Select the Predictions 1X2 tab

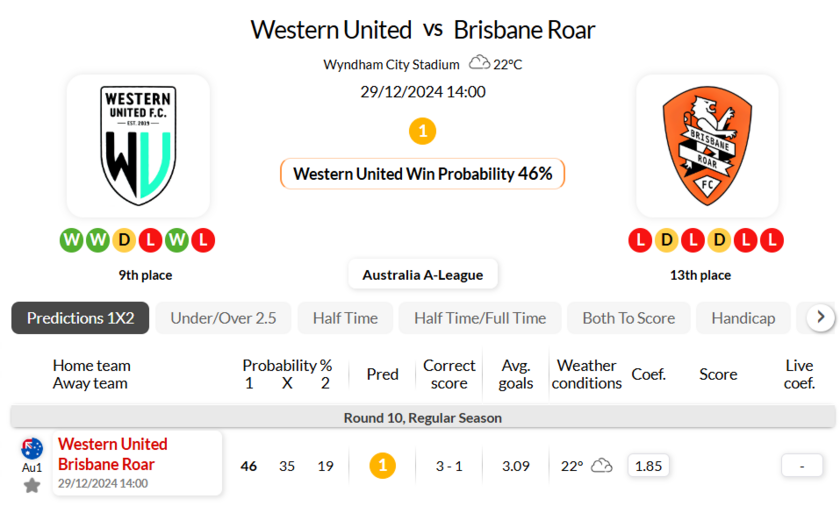pyautogui.click(x=80, y=318)
